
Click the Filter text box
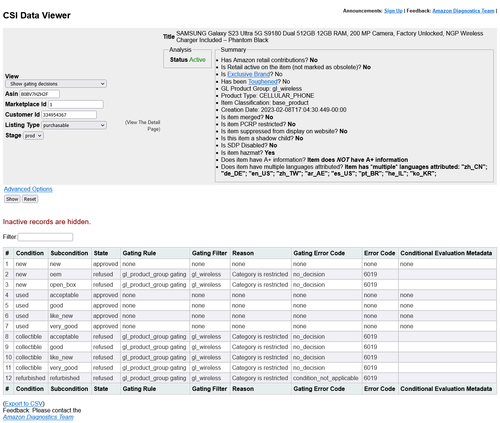pos(45,237)
